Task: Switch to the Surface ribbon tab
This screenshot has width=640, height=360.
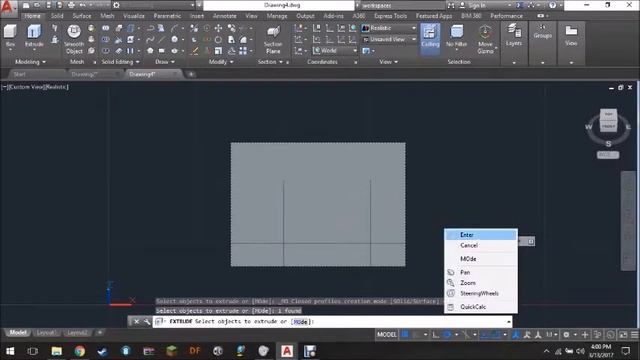Action: [x=82, y=16]
